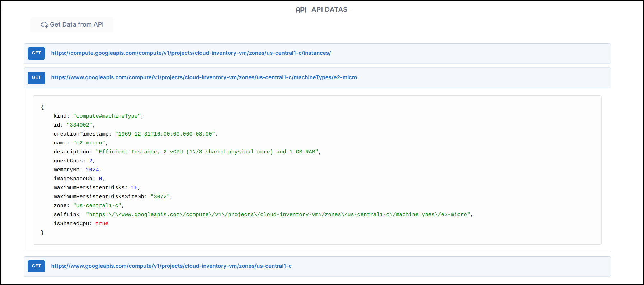
Task: Click the memoryMb value 1024
Action: coord(92,170)
